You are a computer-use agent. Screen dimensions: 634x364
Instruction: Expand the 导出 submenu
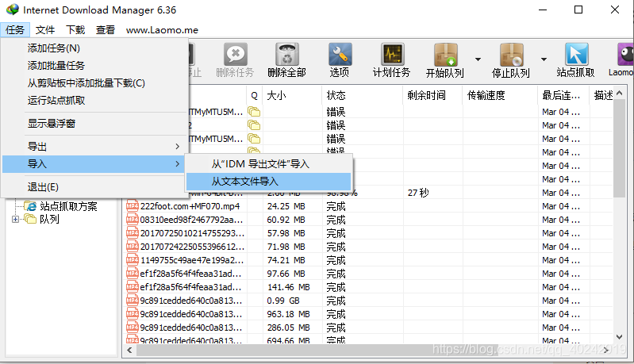point(93,147)
